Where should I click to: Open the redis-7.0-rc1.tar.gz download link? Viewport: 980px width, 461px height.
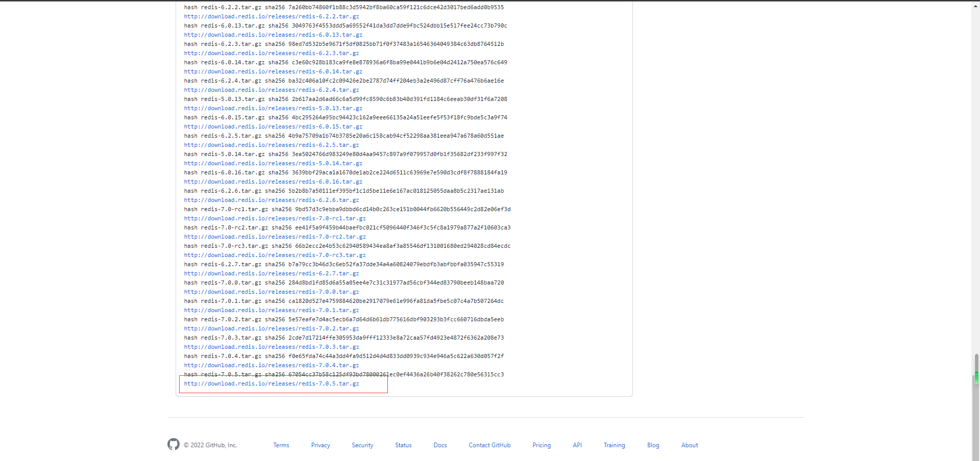275,218
